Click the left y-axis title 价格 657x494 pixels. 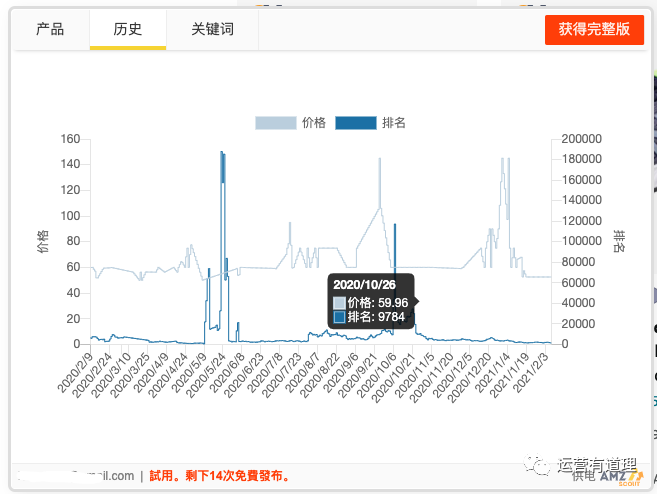coord(43,241)
